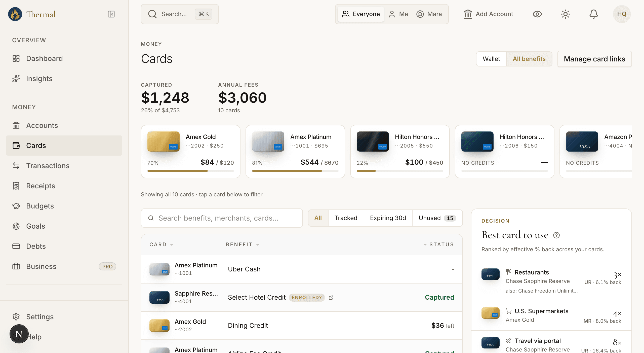
Task: Select Cards in sidebar
Action: pos(64,146)
